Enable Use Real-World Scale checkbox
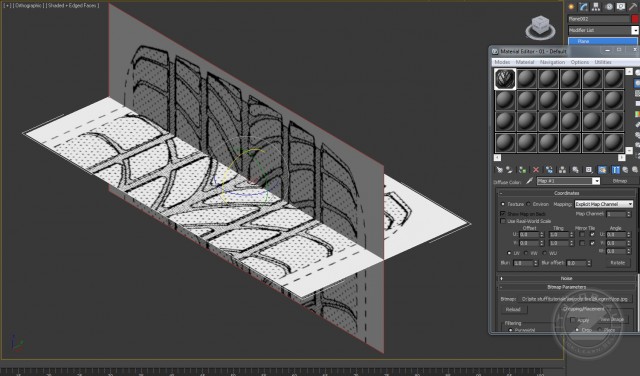This screenshot has height=376, width=640. click(x=503, y=221)
